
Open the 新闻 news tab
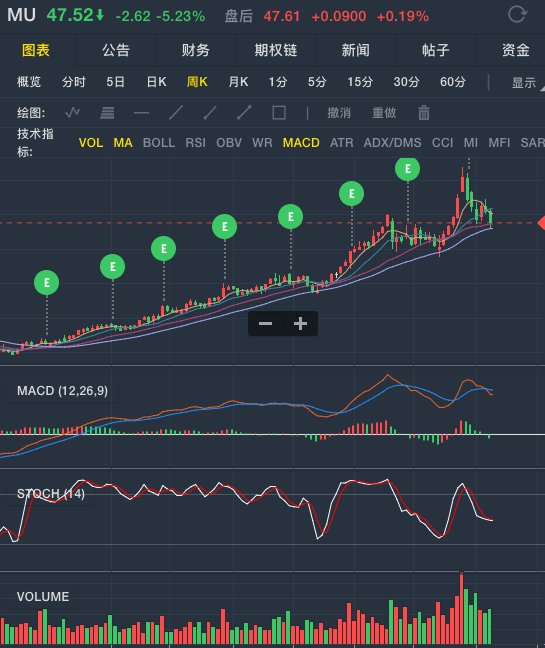point(356,50)
